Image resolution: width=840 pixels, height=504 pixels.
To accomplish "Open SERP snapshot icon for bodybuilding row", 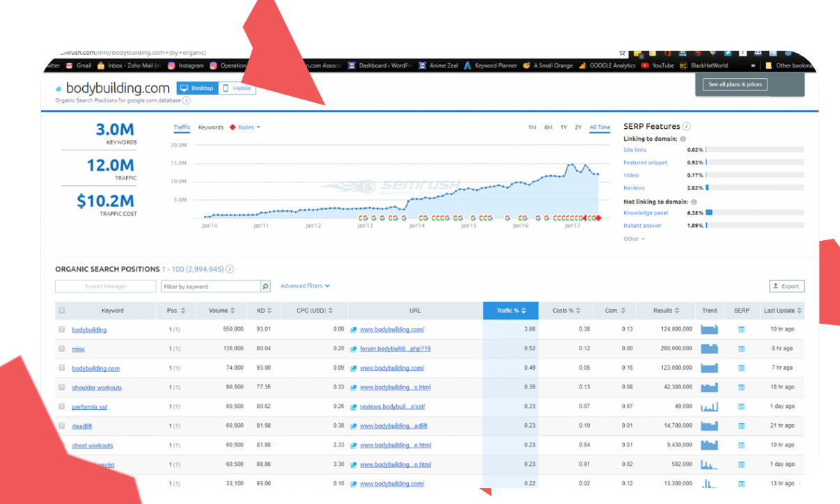I will [x=741, y=329].
